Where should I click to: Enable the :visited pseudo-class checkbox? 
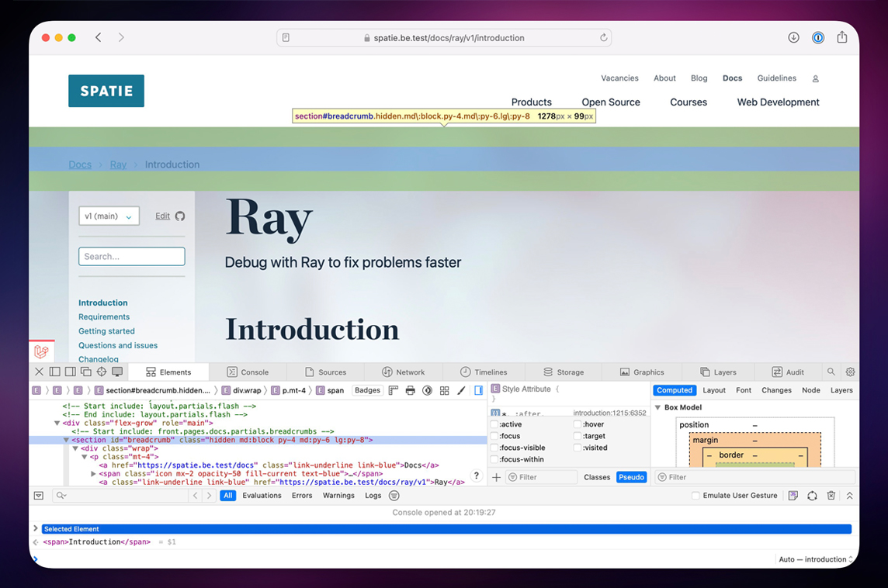pyautogui.click(x=578, y=448)
